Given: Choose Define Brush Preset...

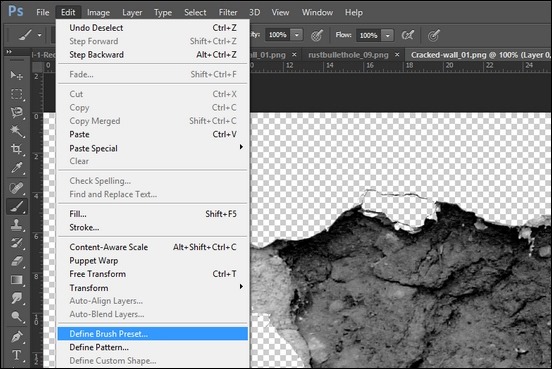Looking at the screenshot, I should [x=153, y=334].
